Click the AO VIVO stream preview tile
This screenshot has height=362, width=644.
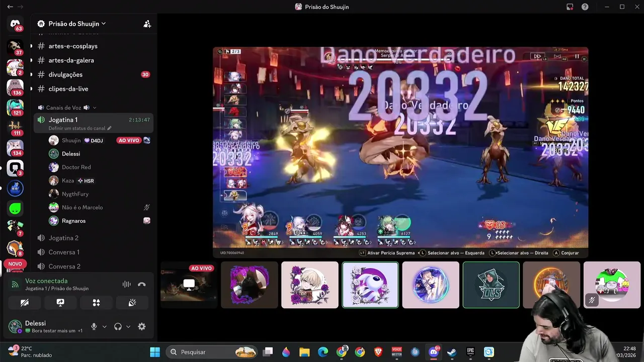point(189,285)
